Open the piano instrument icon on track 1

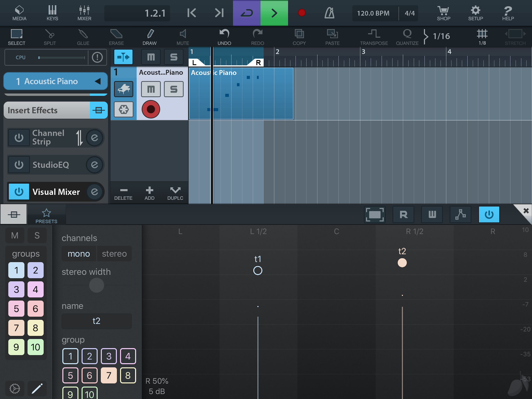[x=123, y=89]
